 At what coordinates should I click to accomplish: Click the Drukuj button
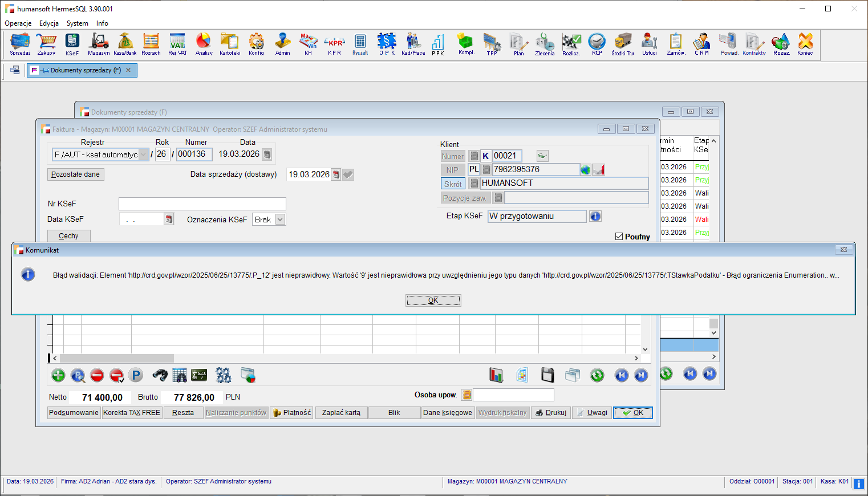click(550, 413)
